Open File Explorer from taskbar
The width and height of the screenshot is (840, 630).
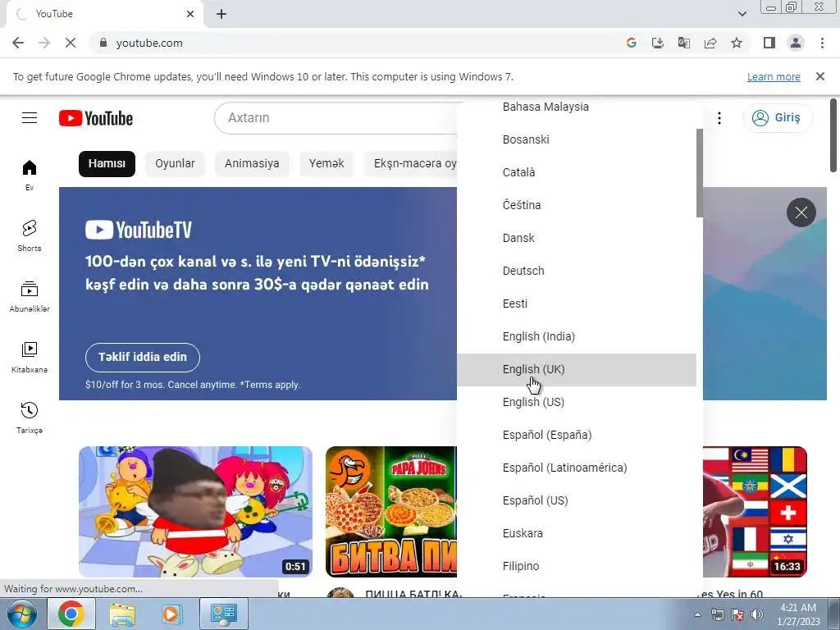122,614
